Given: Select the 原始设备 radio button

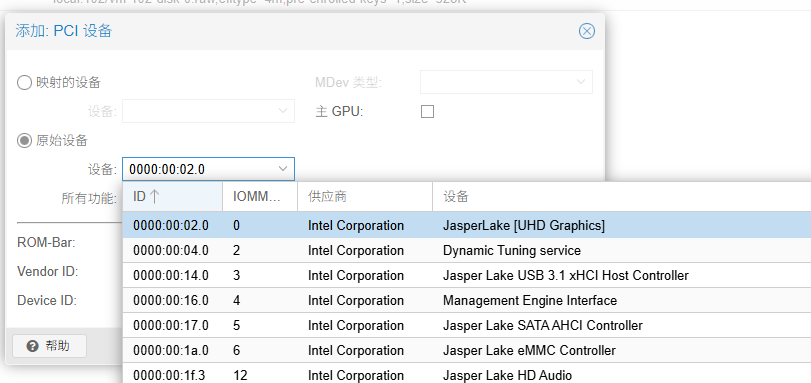Looking at the screenshot, I should pyautogui.click(x=24, y=140).
